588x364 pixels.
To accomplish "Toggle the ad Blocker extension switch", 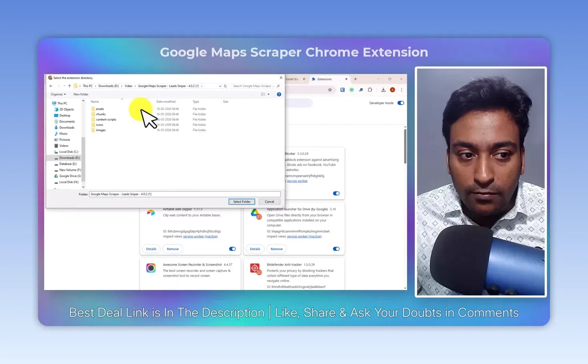I will point(336,194).
